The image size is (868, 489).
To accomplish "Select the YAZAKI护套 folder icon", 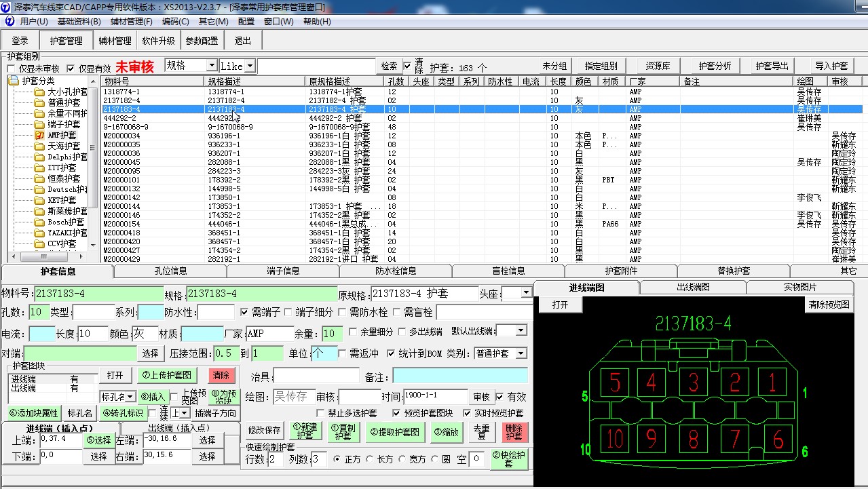I will pos(39,233).
